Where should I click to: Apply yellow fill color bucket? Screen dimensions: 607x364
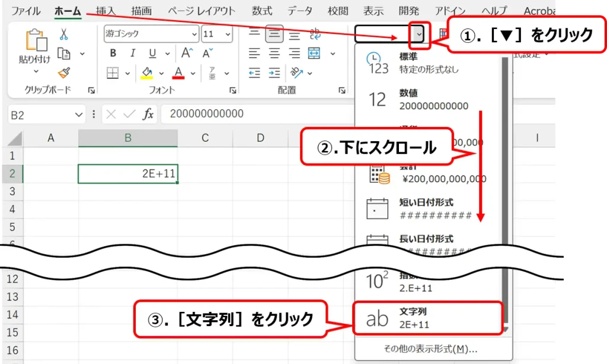[x=147, y=72]
